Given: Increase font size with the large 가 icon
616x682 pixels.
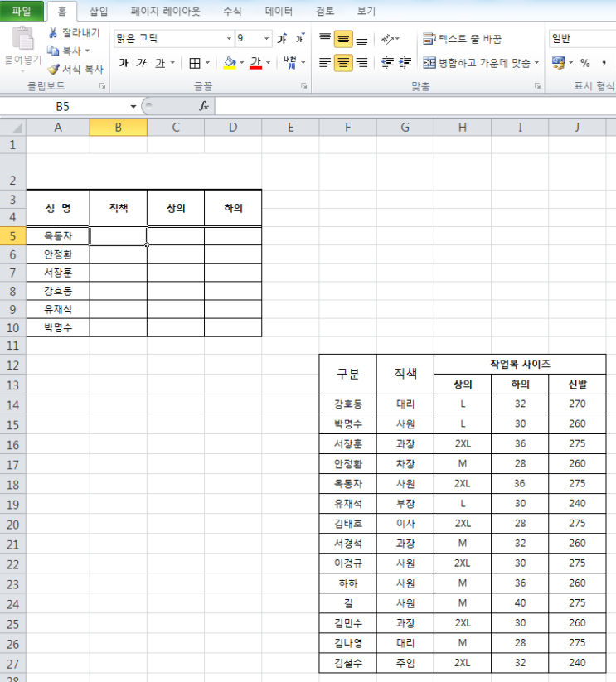Looking at the screenshot, I should tap(283, 39).
